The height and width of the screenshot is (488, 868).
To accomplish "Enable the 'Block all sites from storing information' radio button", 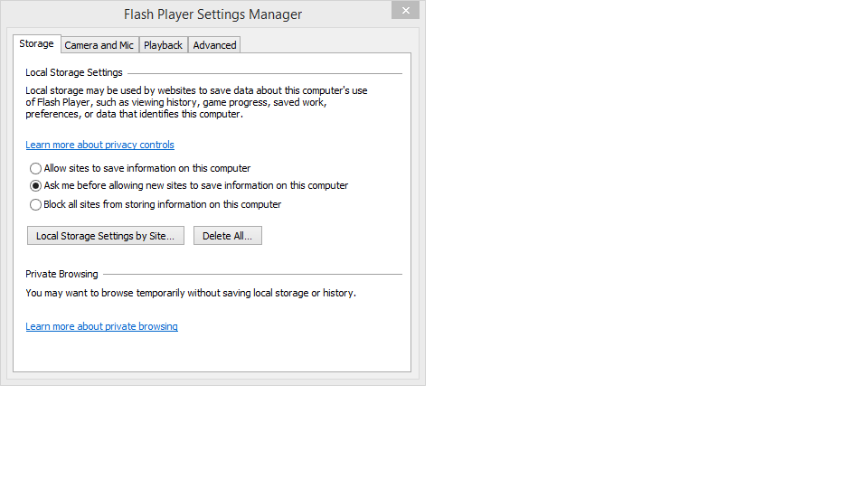I will pyautogui.click(x=35, y=205).
